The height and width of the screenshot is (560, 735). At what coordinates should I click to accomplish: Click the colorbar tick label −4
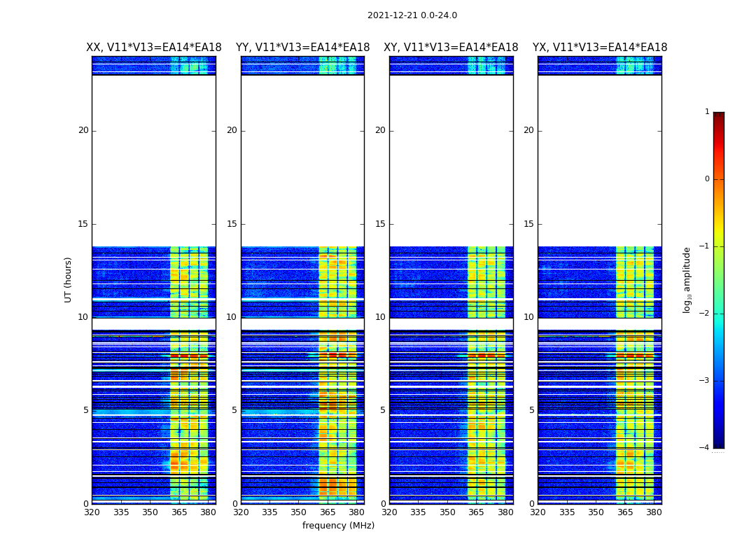pos(706,448)
